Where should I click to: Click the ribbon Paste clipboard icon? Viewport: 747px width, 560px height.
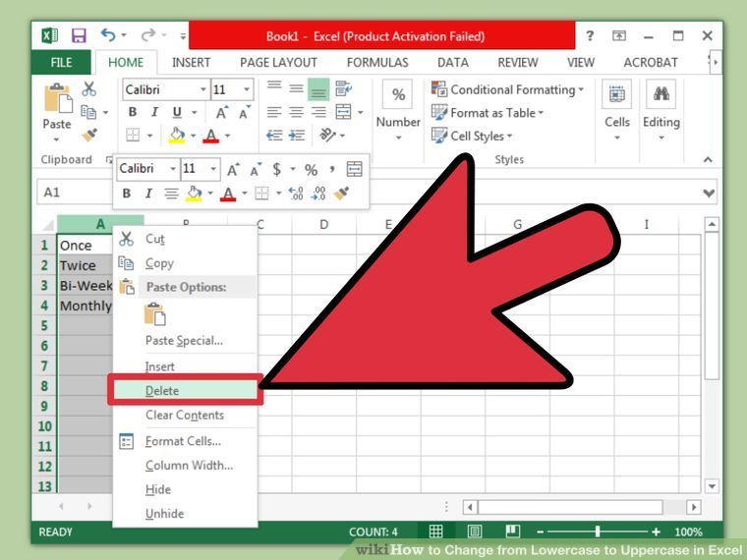[58, 98]
